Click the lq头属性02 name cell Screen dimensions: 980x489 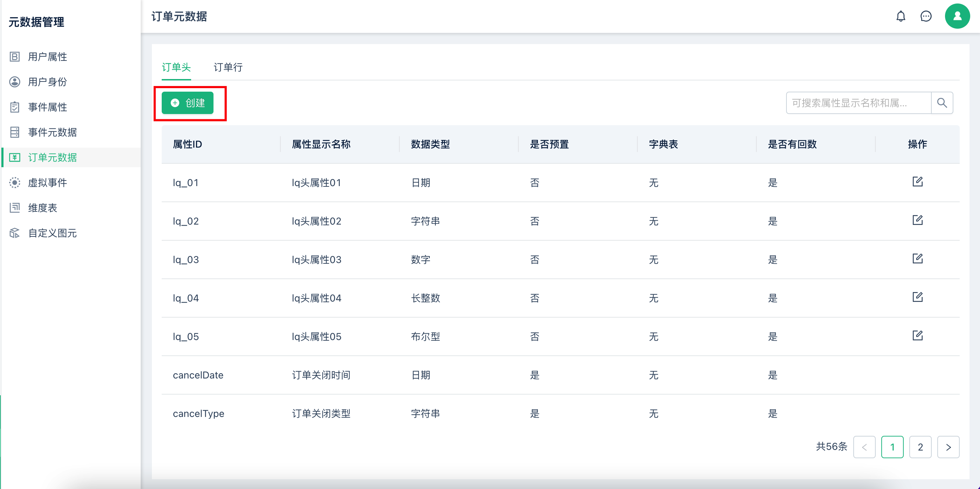[316, 221]
